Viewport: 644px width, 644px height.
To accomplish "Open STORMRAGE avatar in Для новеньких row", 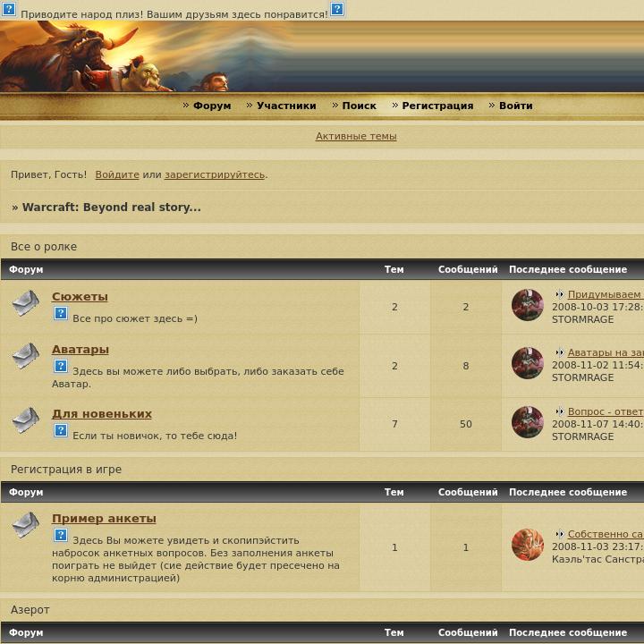I will [528, 422].
